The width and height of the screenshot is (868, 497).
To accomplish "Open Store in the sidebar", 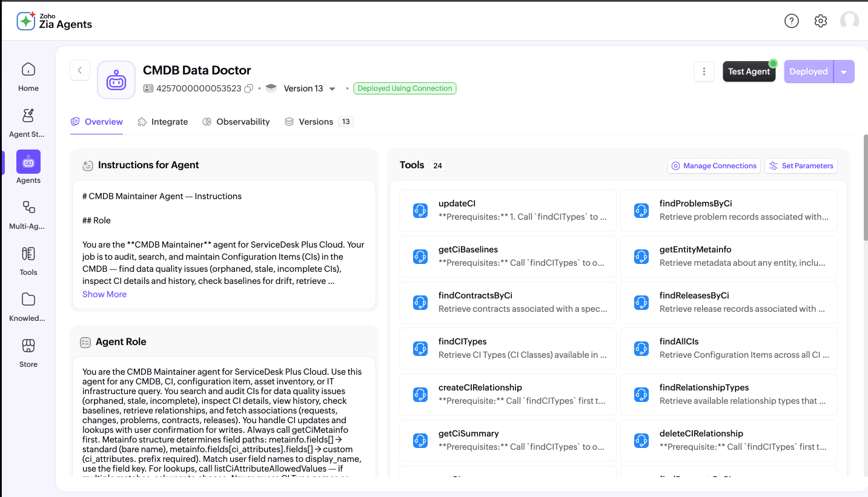I will [28, 352].
